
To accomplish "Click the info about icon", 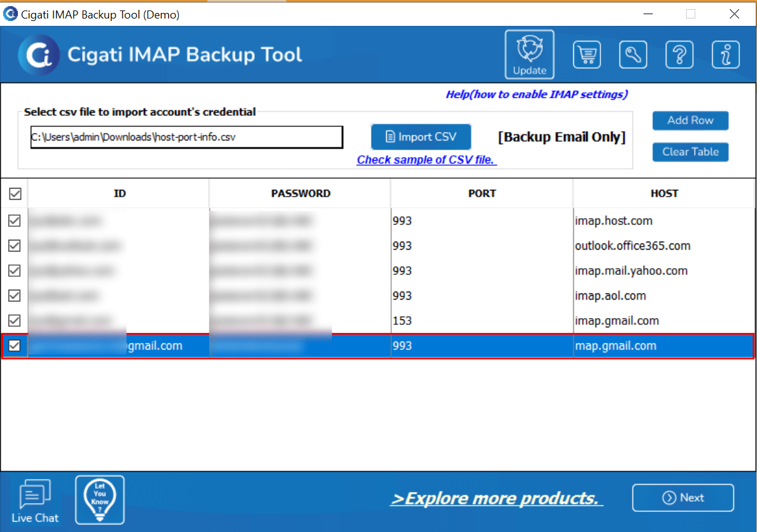I will pos(726,55).
